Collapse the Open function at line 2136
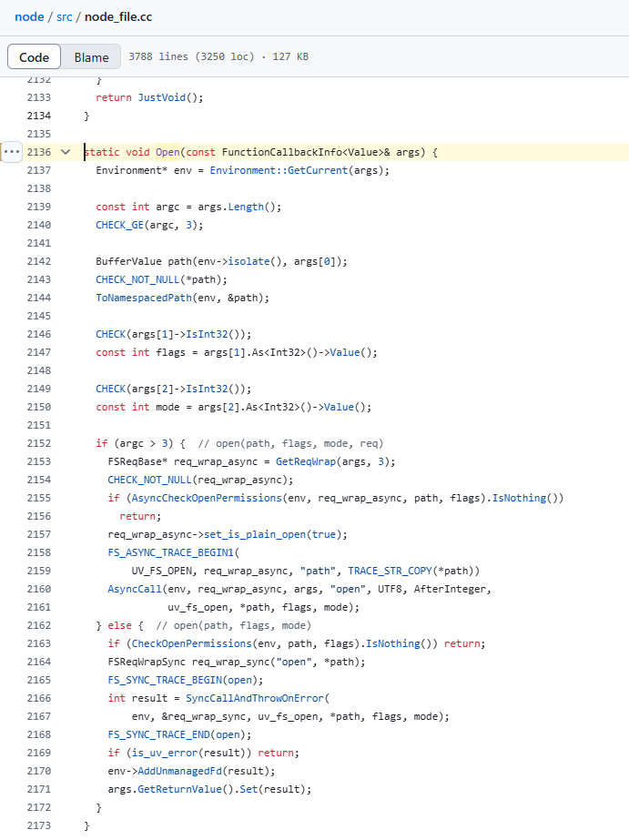Viewport: 629px width, 840px height. pos(66,152)
